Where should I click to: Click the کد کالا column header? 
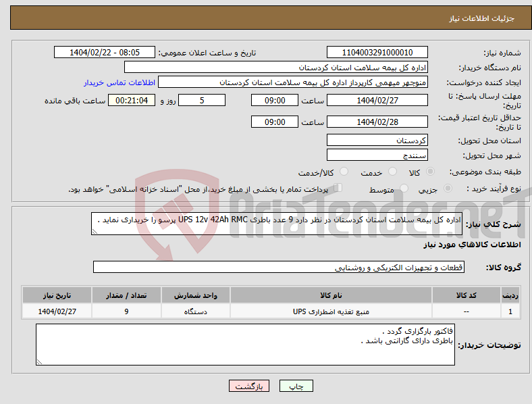(467, 295)
